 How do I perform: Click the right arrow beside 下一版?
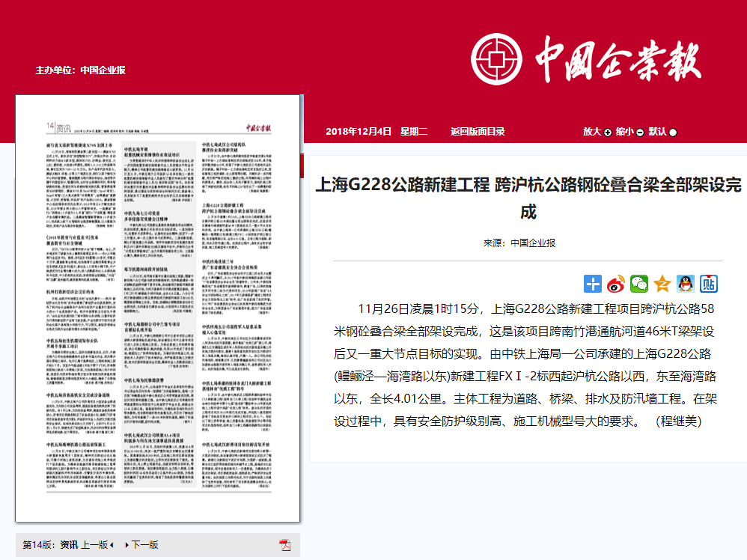click(x=126, y=545)
